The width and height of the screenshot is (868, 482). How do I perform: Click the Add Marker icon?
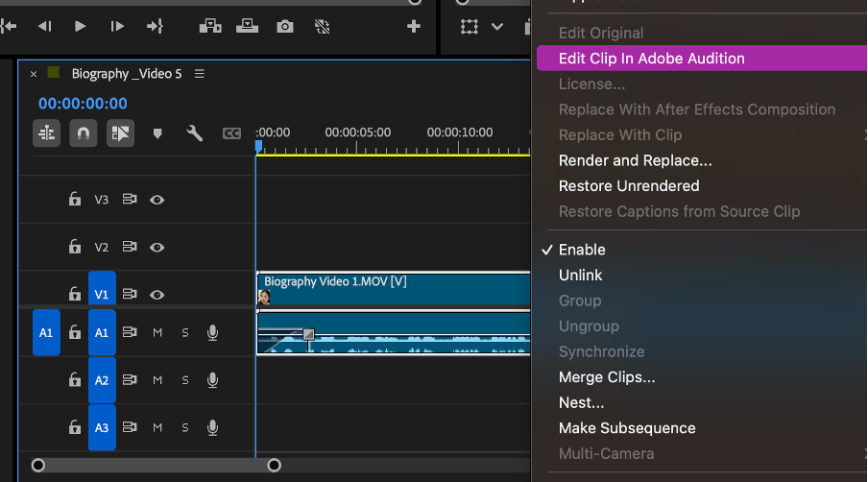click(158, 133)
